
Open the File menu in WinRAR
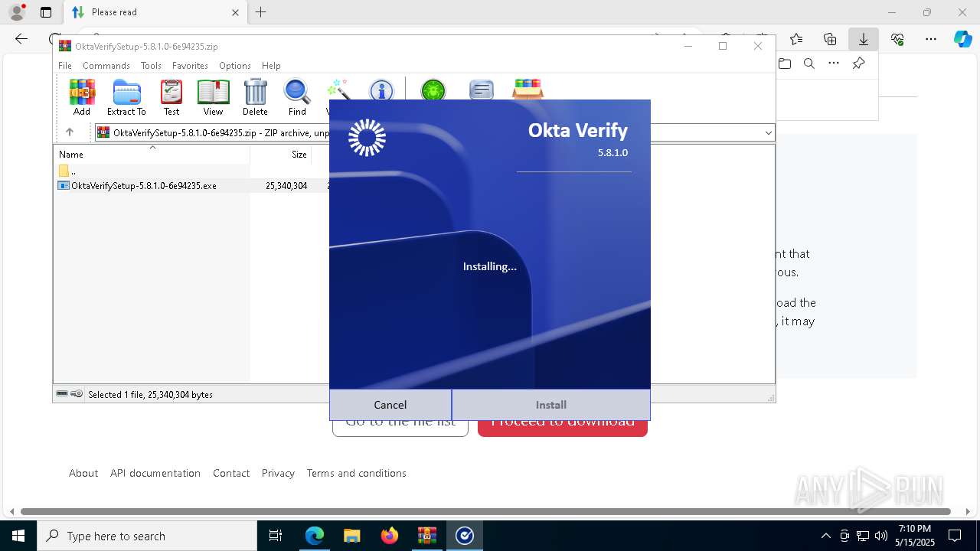tap(65, 66)
